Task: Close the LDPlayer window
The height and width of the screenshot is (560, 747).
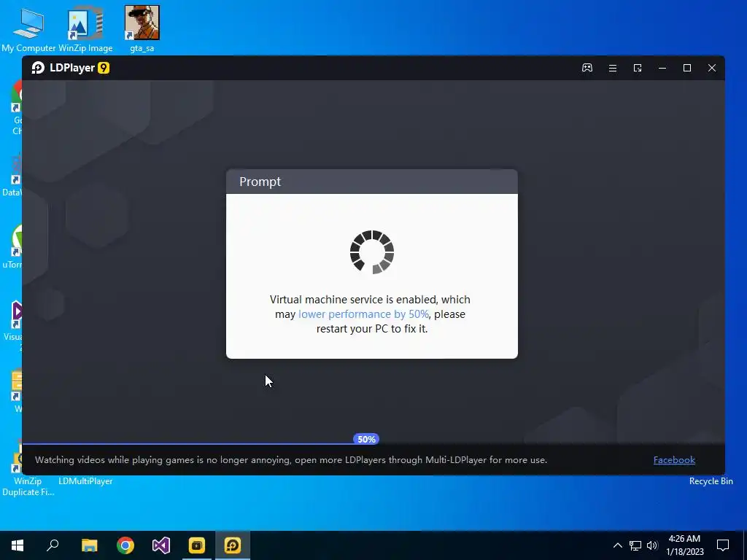Action: coord(712,68)
